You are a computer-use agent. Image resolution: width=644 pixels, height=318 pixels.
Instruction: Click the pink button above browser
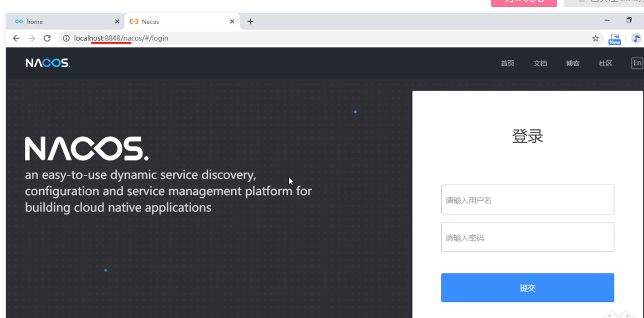(524, 3)
